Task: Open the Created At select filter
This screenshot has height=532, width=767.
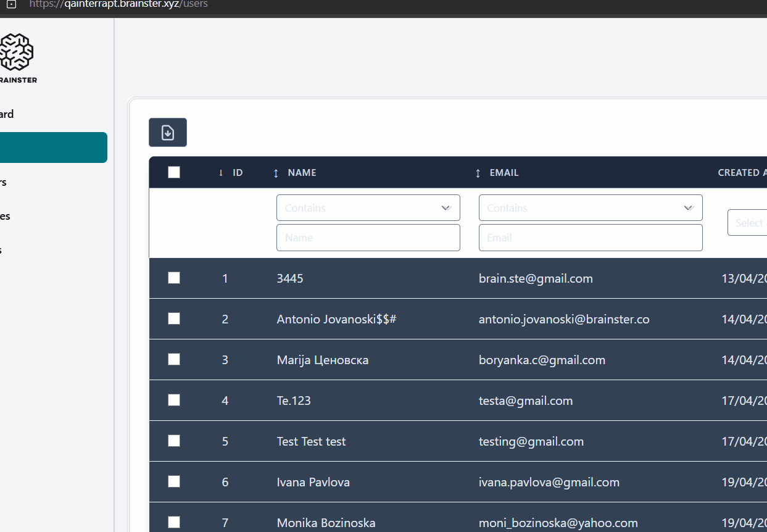Action: click(x=748, y=223)
